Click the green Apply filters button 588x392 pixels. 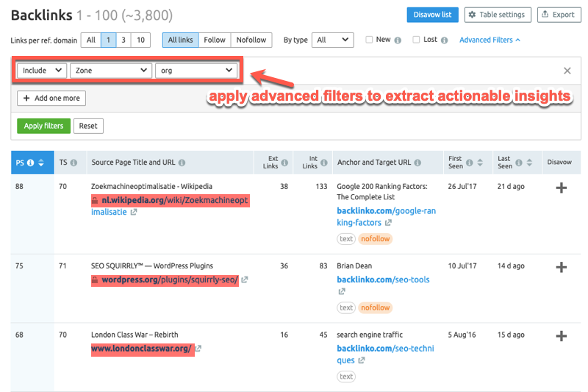pos(43,126)
